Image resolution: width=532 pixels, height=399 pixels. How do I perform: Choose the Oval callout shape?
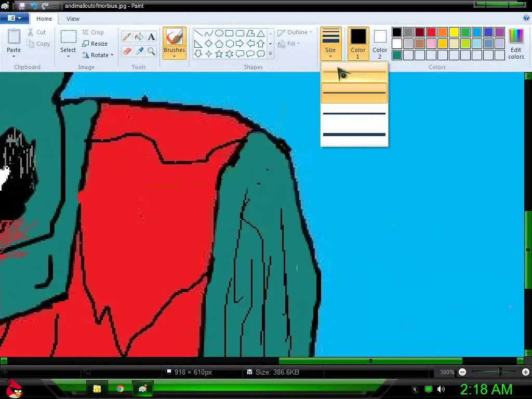click(250, 54)
